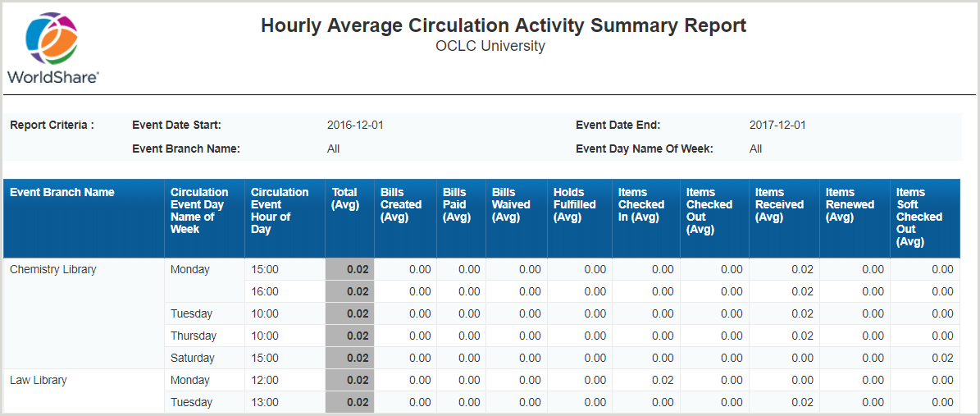The height and width of the screenshot is (416, 980).
Task: Select the Bills Paid (Avg) column header
Action: click(x=456, y=205)
